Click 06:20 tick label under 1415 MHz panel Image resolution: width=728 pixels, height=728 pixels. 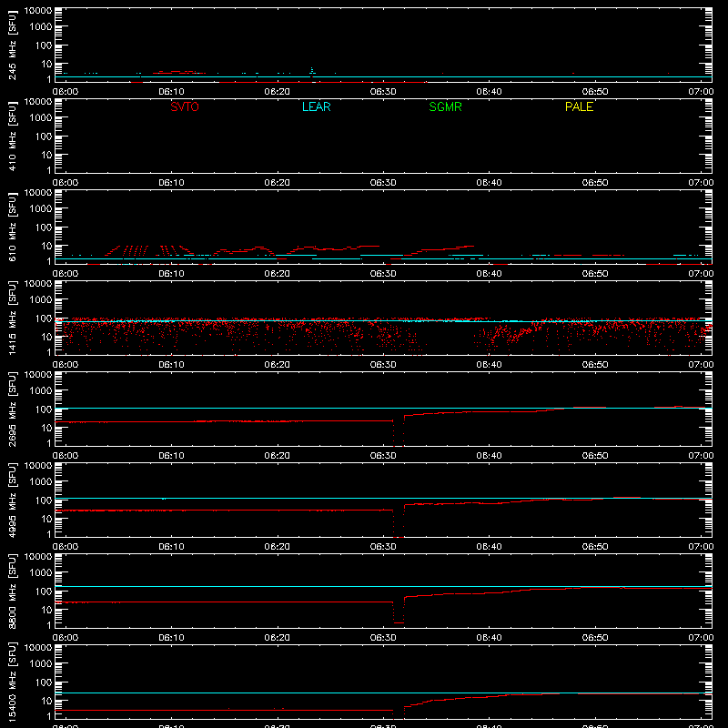[x=278, y=365]
